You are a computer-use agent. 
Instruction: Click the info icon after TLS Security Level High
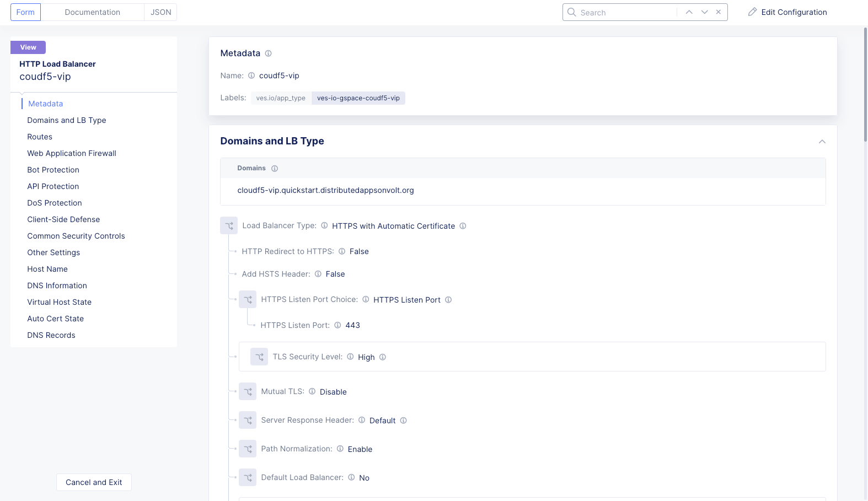pos(383,357)
